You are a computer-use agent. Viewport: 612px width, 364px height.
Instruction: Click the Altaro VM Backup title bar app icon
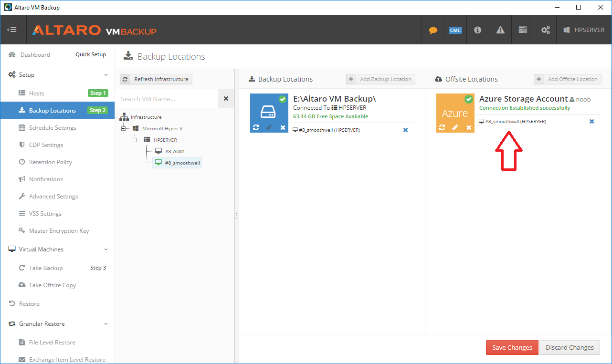click(x=8, y=7)
